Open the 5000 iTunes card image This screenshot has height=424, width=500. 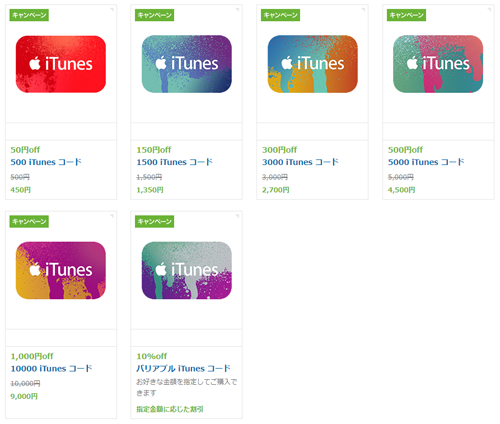point(438,64)
